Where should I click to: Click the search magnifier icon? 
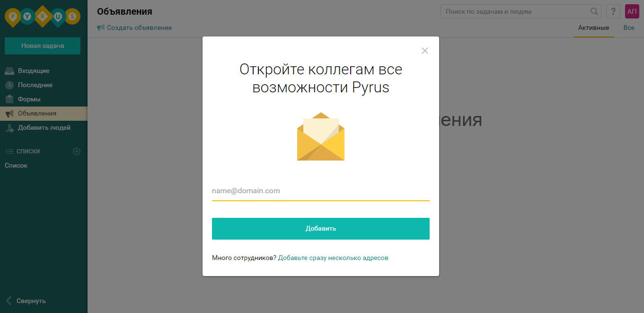coord(594,11)
